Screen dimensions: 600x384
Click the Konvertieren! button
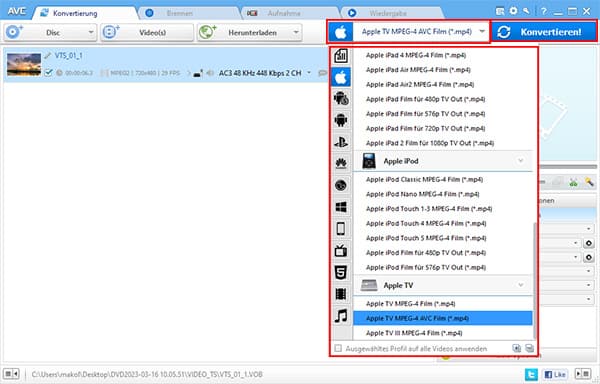544,32
